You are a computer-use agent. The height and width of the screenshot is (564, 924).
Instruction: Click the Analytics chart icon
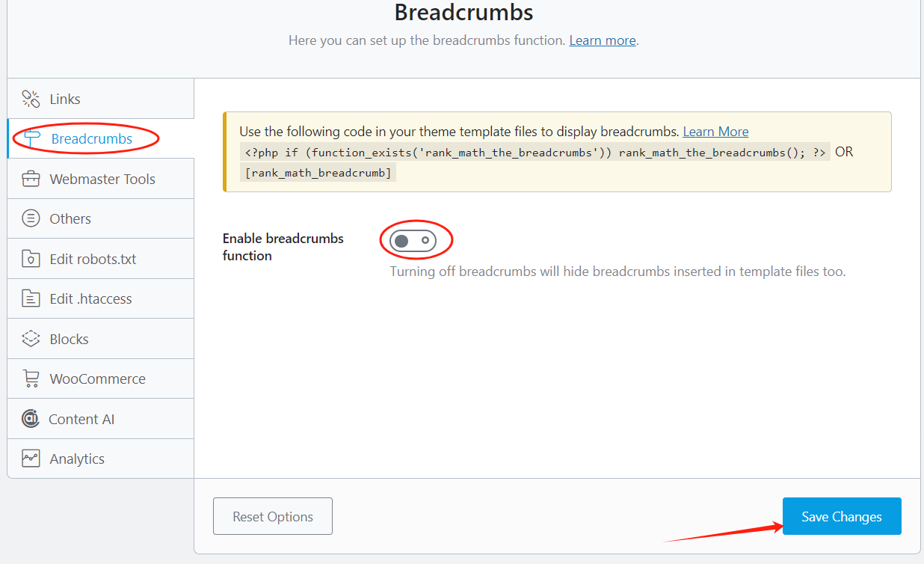(31, 459)
